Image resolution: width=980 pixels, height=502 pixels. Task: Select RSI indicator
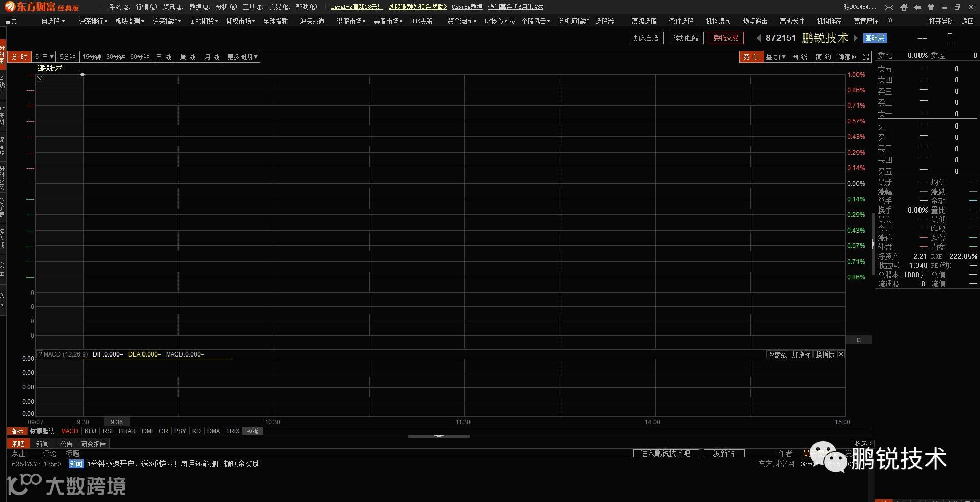(x=108, y=431)
